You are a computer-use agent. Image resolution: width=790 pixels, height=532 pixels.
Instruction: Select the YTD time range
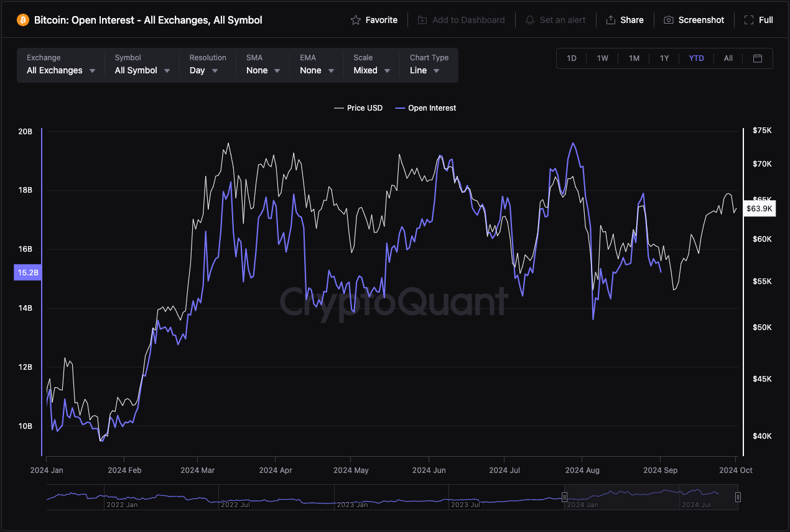696,58
